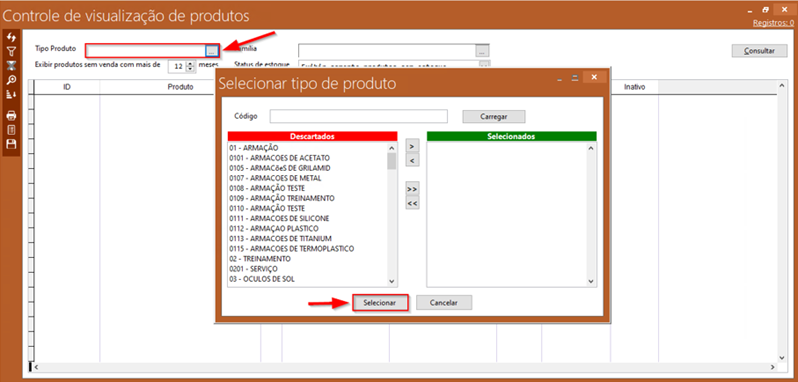Open Família lookup ellipsis button

pos(482,51)
